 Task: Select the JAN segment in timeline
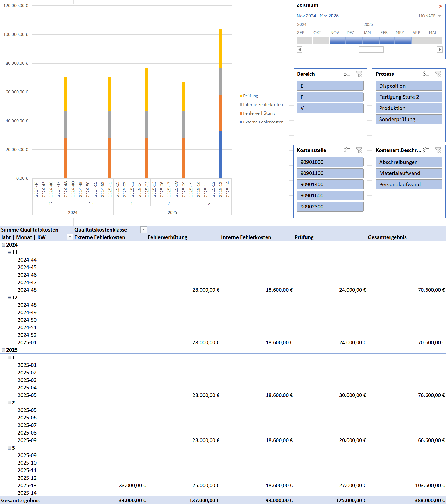coord(371,40)
